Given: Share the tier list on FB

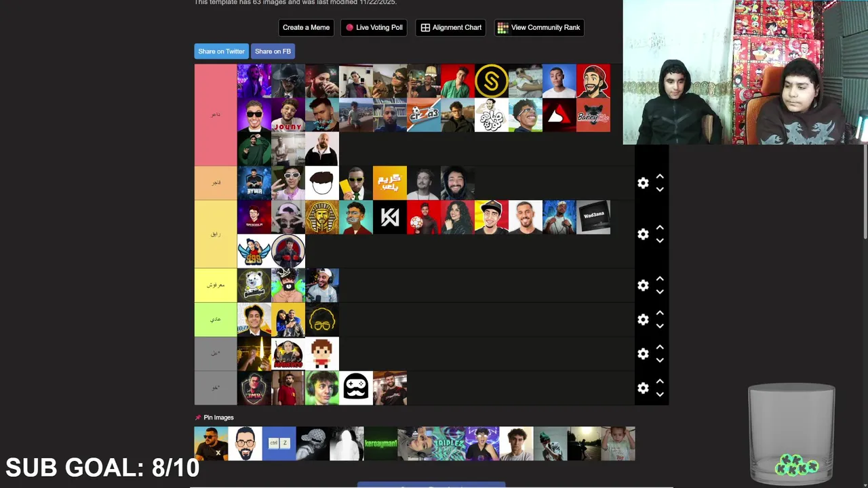Looking at the screenshot, I should click(x=273, y=52).
